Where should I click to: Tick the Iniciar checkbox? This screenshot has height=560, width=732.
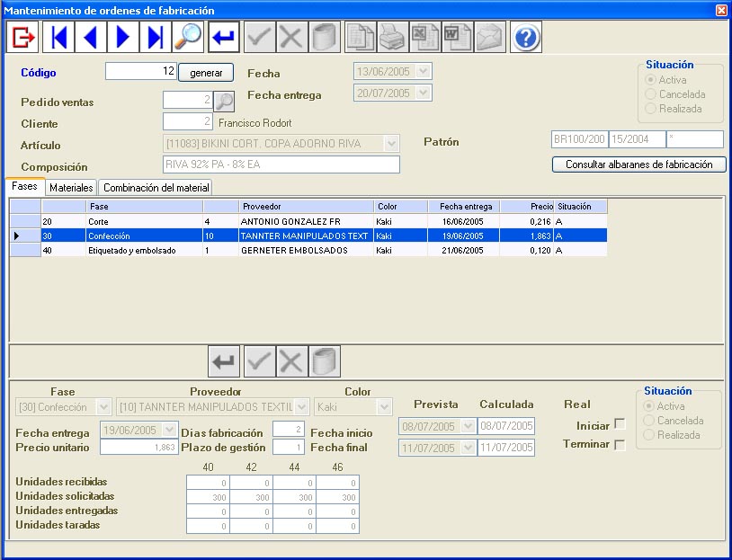pos(619,425)
